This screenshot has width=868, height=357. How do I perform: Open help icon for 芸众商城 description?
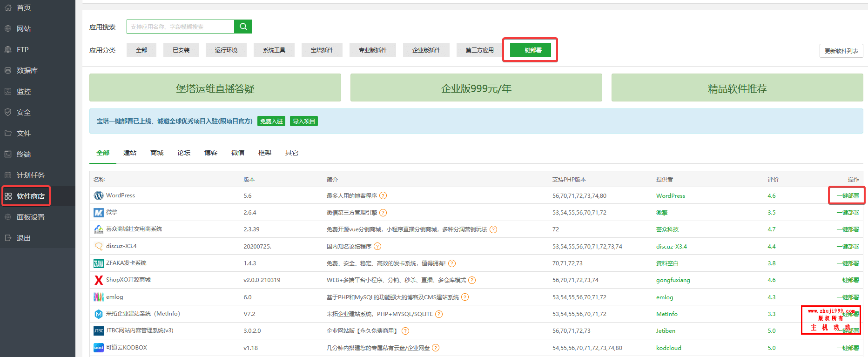tap(493, 229)
